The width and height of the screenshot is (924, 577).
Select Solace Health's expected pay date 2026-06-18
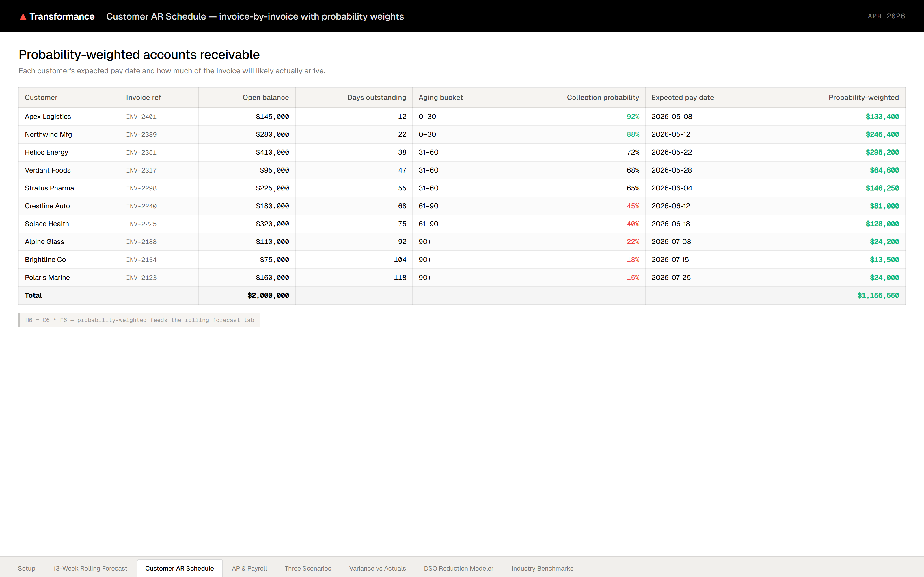pyautogui.click(x=671, y=224)
